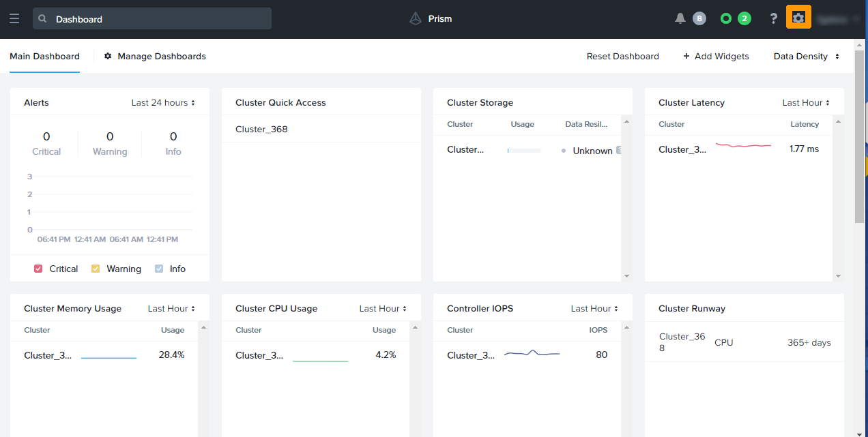
Task: Toggle the Warning alerts checkbox
Action: click(95, 269)
